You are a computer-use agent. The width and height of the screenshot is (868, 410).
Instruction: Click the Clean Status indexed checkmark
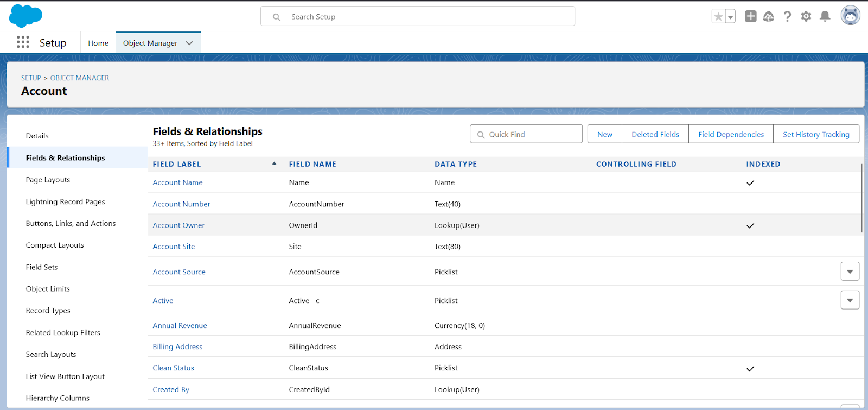pyautogui.click(x=750, y=369)
